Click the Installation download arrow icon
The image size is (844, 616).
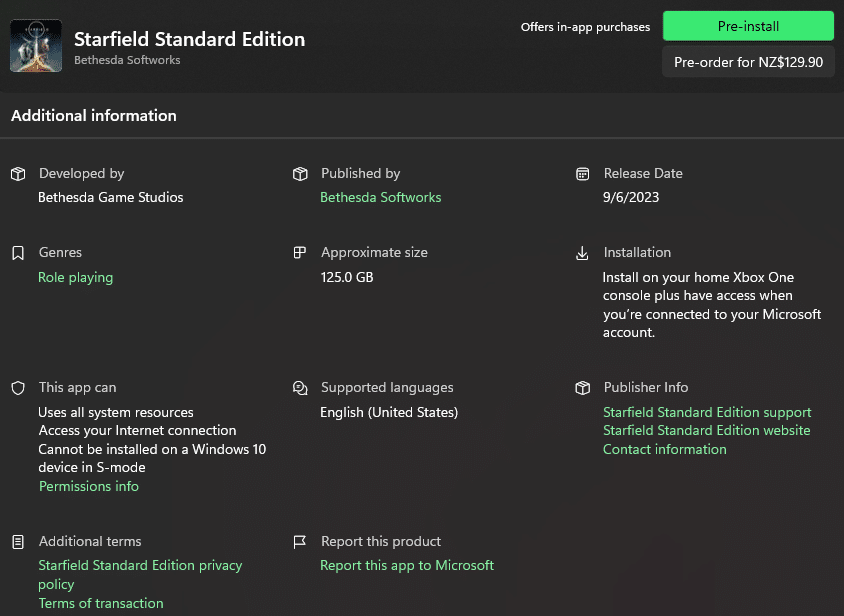(x=582, y=253)
